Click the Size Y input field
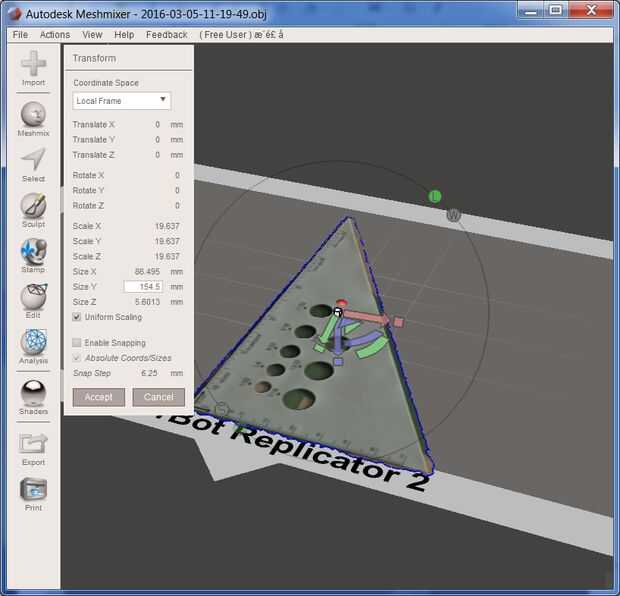620x596 pixels. (143, 287)
